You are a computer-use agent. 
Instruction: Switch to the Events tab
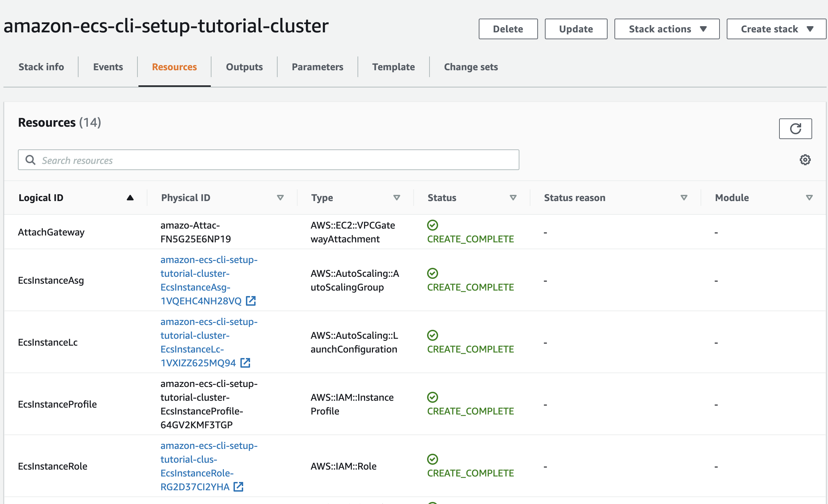tap(108, 67)
